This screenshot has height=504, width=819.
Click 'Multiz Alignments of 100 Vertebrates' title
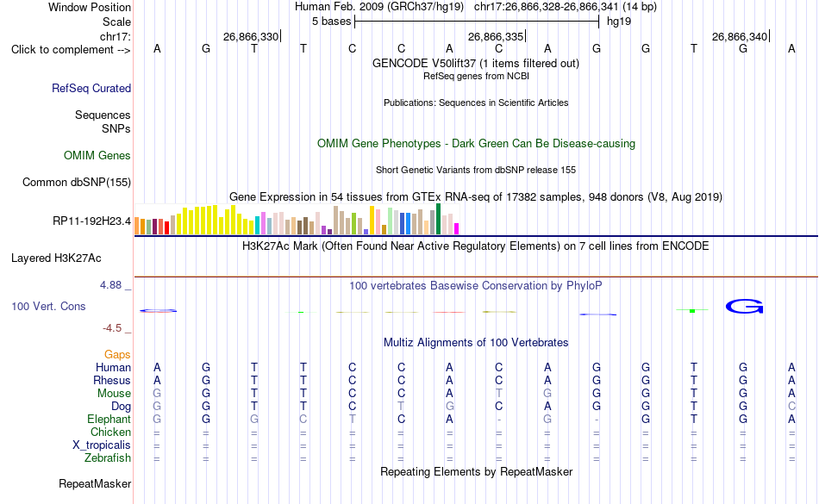point(476,342)
